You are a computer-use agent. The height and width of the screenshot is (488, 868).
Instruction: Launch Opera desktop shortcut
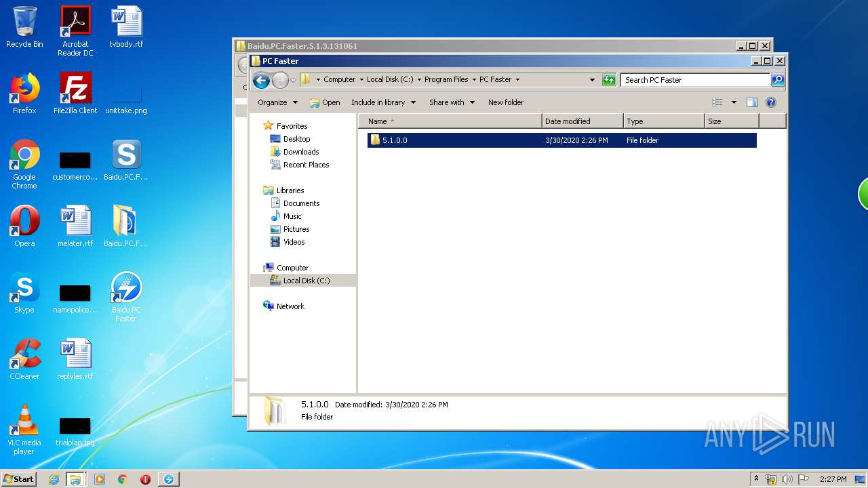coord(24,226)
